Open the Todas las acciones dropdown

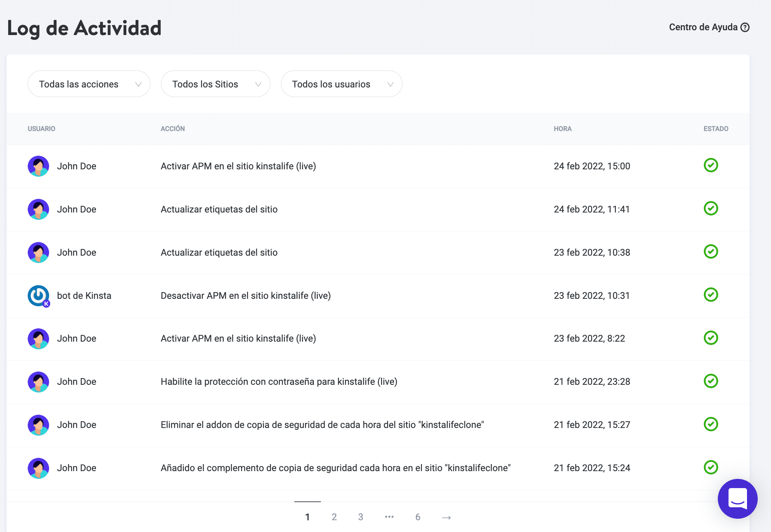(x=89, y=84)
